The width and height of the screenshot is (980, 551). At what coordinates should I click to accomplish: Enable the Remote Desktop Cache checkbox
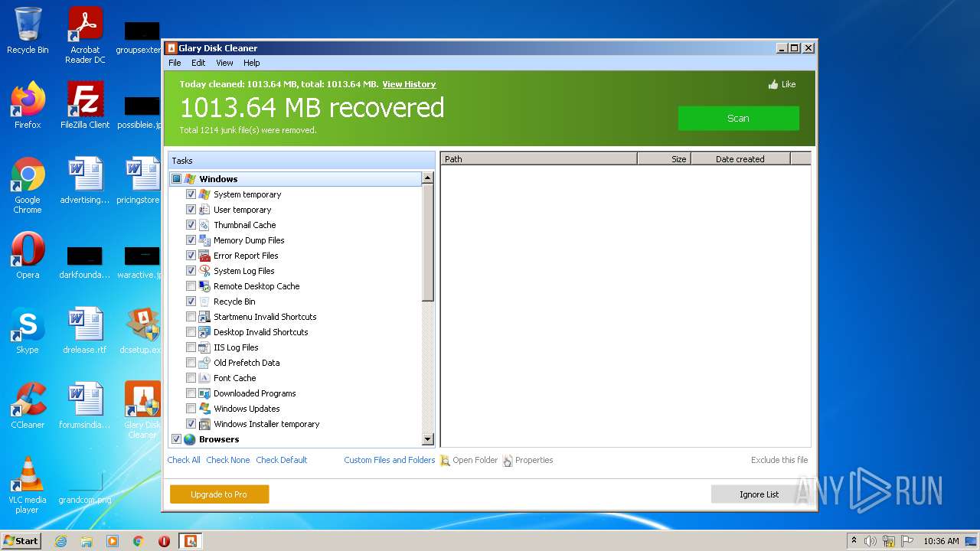(191, 286)
